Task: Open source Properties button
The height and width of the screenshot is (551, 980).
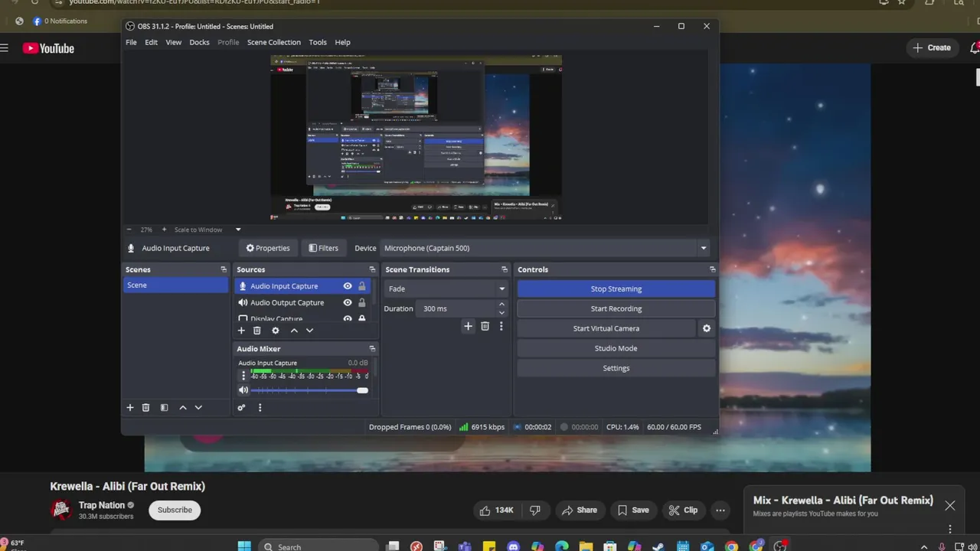Action: pos(268,248)
